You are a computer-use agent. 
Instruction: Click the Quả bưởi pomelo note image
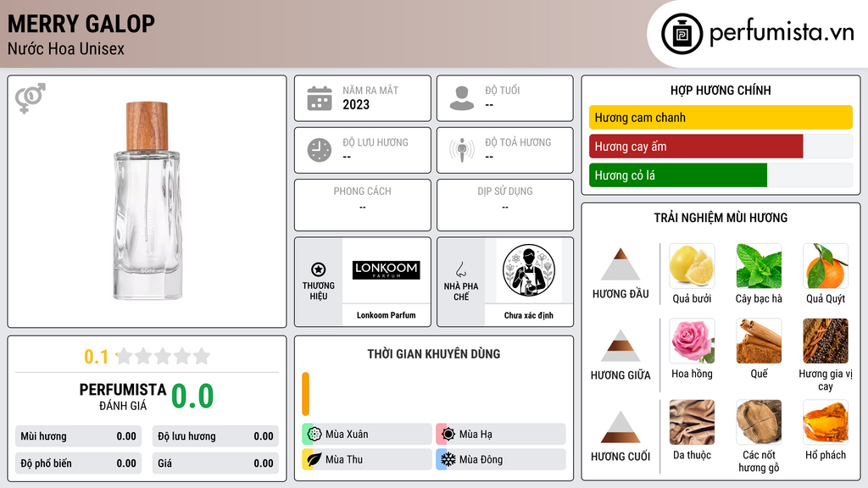tap(692, 266)
